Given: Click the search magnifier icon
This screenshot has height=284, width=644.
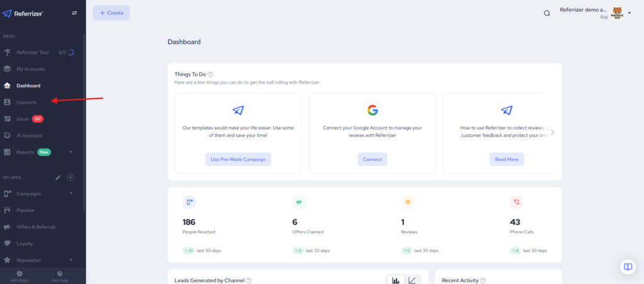Looking at the screenshot, I should [x=547, y=13].
